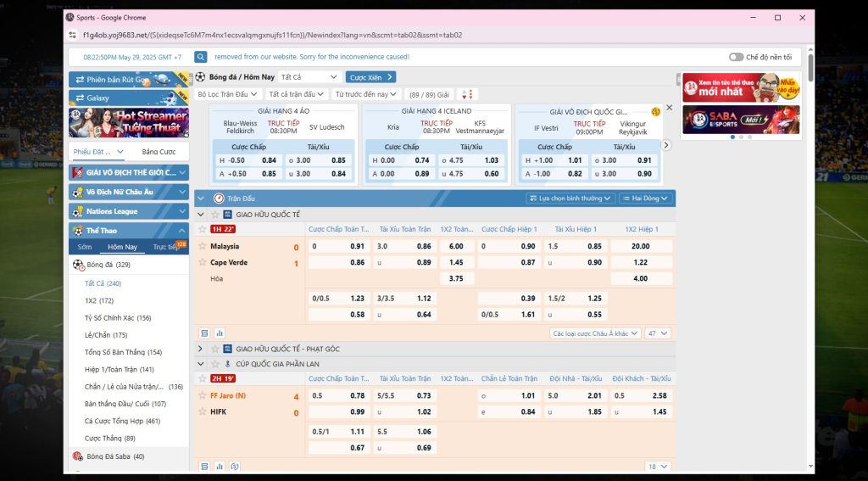Expand the Nations League sidebar section
The image size is (868, 481).
point(181,211)
